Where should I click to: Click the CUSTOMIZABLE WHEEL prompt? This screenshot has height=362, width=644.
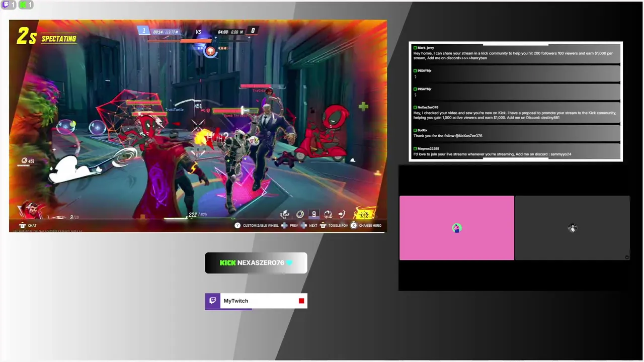tap(257, 225)
